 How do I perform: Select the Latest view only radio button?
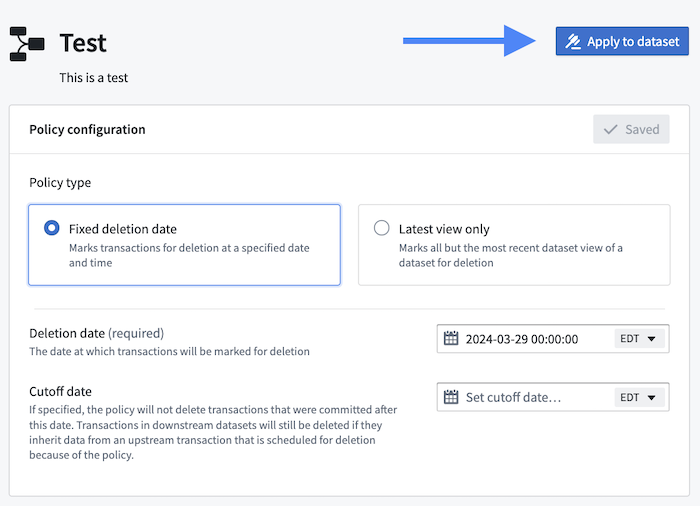(x=382, y=228)
